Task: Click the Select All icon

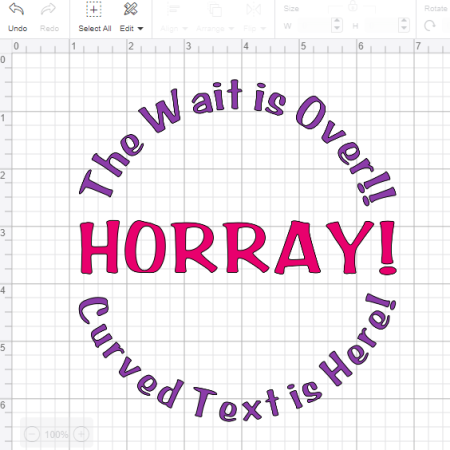Action: click(94, 9)
